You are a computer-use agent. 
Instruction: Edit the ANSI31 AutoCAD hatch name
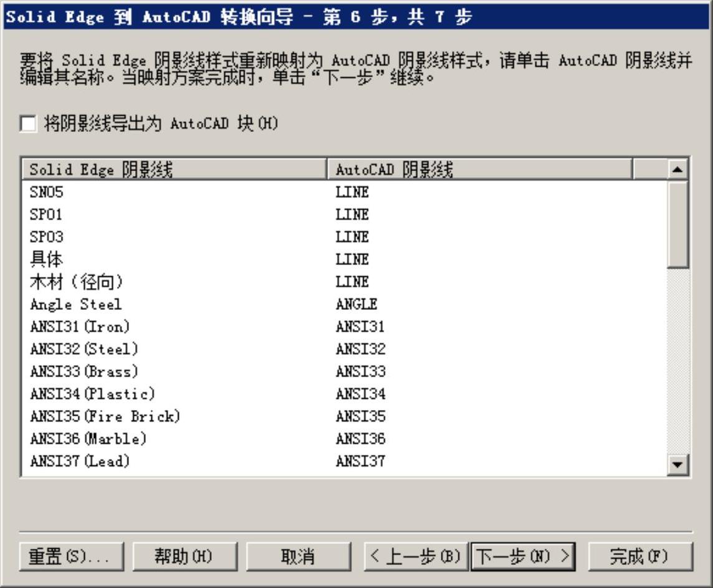coord(360,327)
